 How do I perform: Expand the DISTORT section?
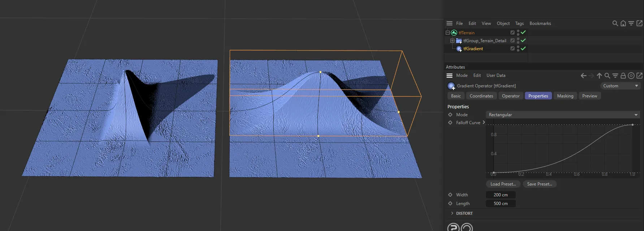pos(452,213)
